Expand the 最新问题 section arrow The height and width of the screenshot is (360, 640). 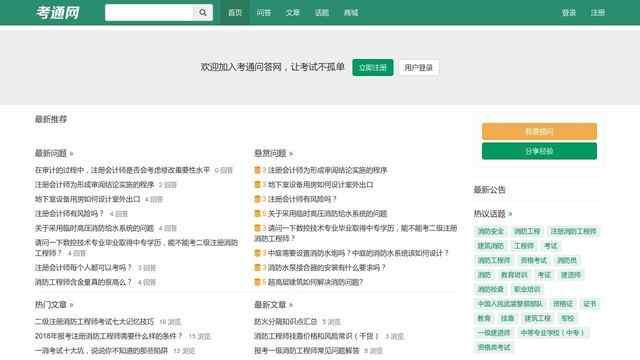coord(71,154)
